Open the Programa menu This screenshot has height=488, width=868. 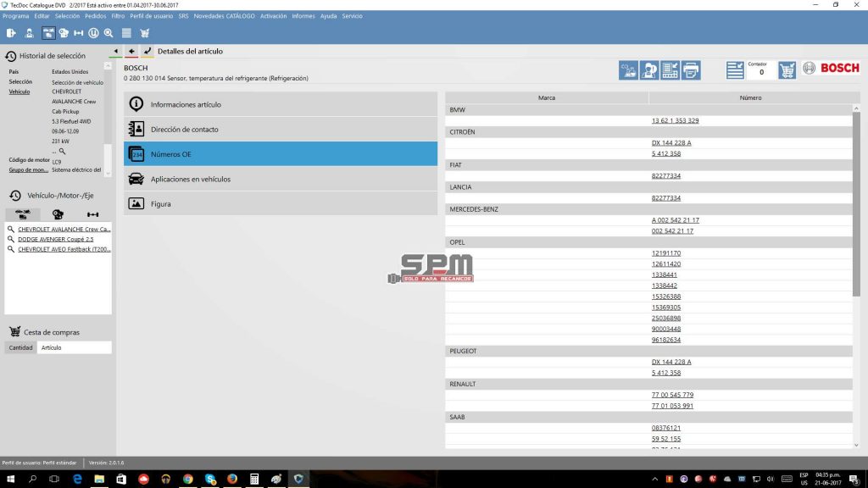[x=15, y=16]
